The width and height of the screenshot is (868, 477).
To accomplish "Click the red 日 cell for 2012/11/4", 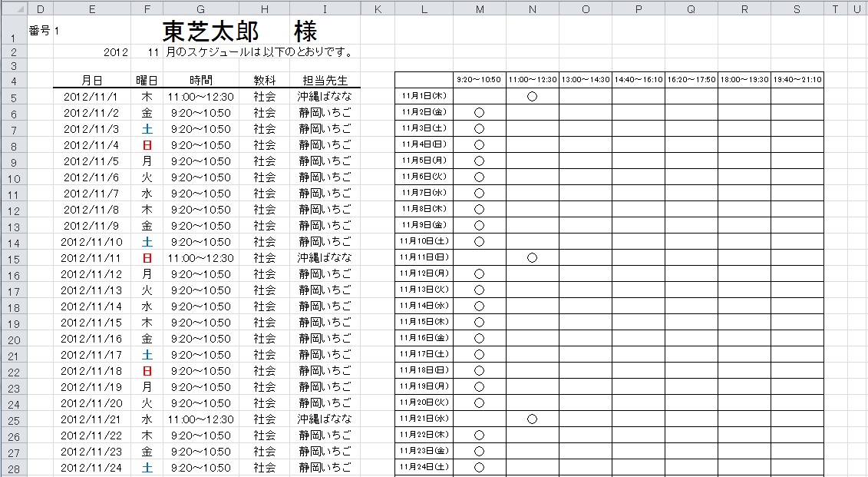I will coord(147,146).
